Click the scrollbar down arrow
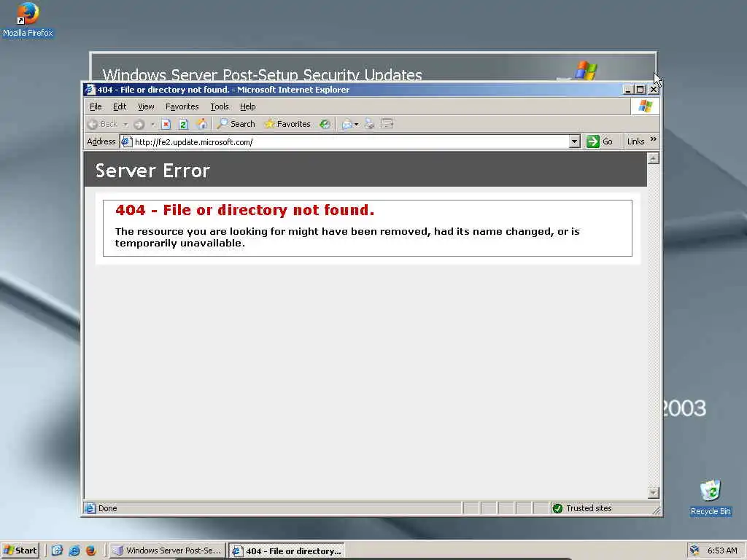This screenshot has height=560, width=747. [x=654, y=492]
